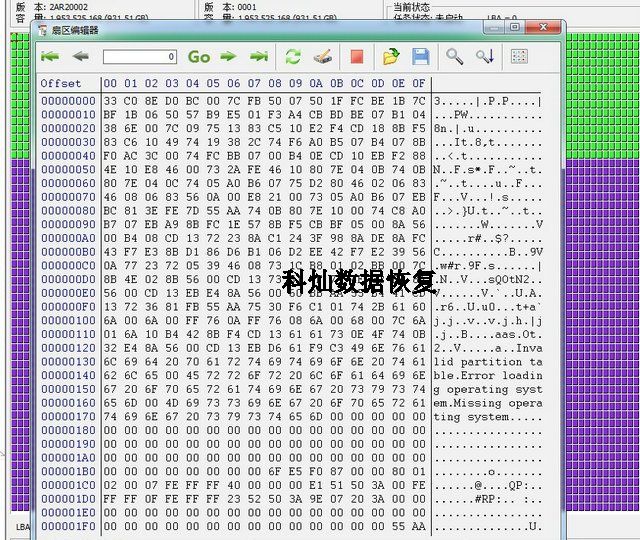
Task: Click the write-to-disk brush icon
Action: (322, 56)
